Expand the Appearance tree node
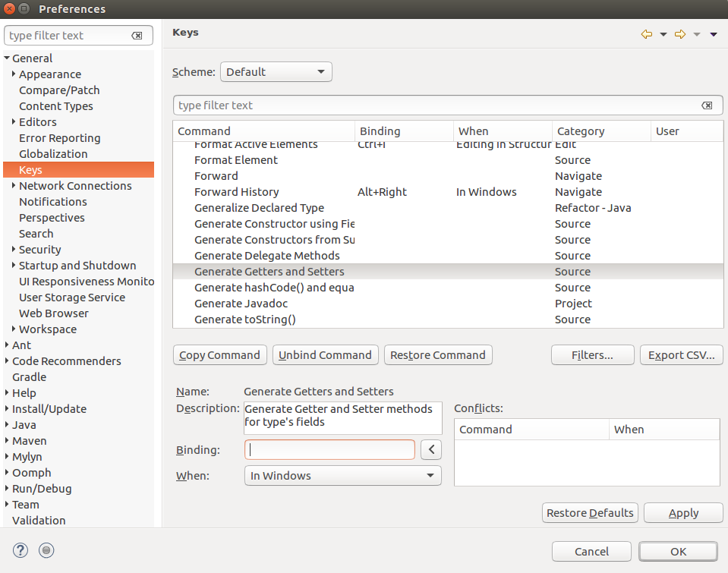728x573 pixels. coord(14,74)
